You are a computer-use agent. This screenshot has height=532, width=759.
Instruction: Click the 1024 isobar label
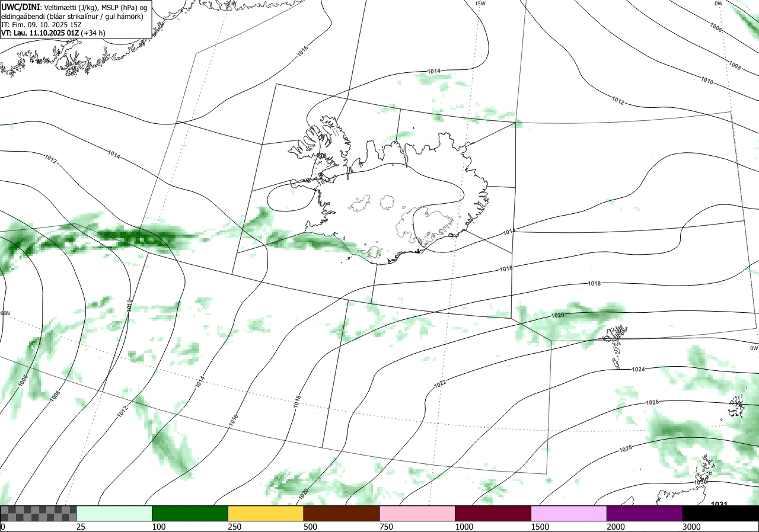coord(638,369)
